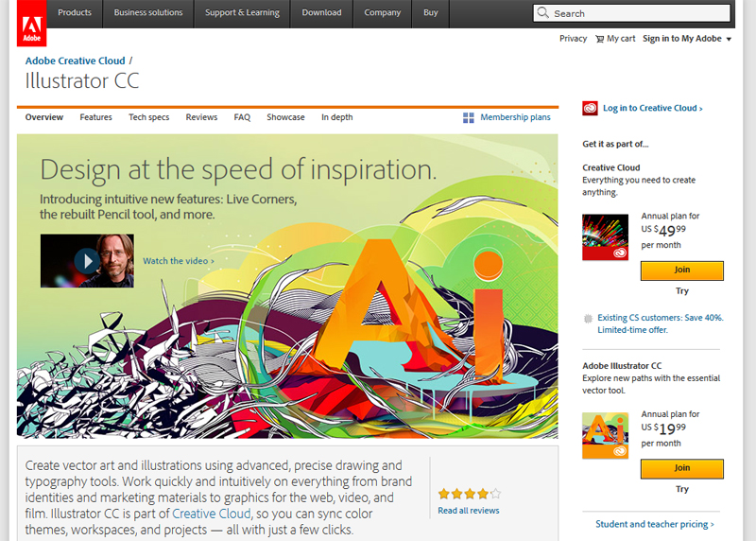Join the Creative Cloud $49.99 plan
Viewport: 756px width, 541px height.
point(681,270)
